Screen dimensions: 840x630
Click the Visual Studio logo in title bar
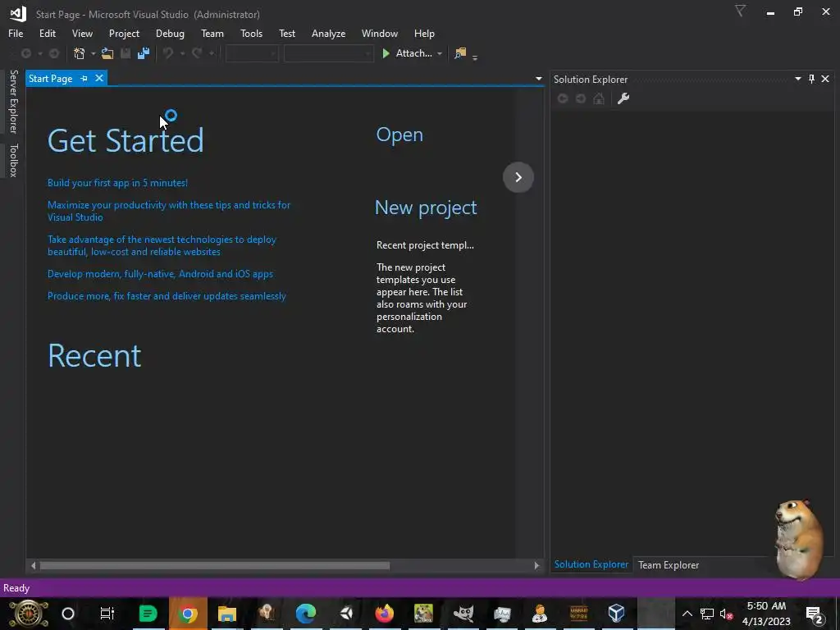click(x=18, y=13)
